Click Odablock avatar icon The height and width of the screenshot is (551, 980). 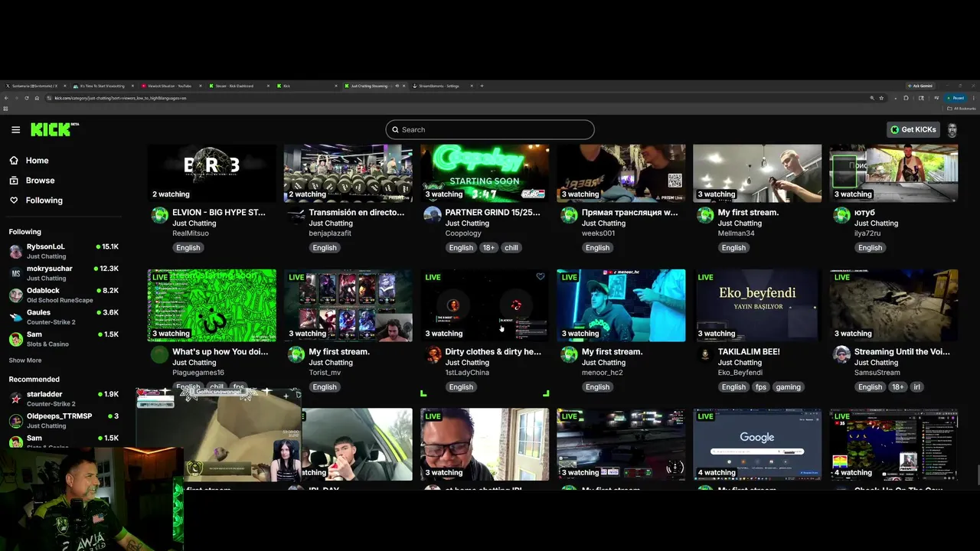[x=15, y=295]
